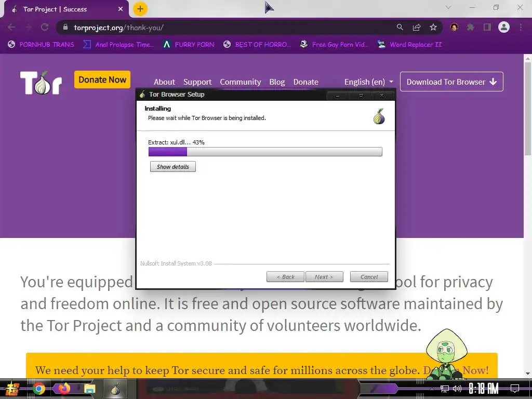Close the Tor Project Success tab
The height and width of the screenshot is (399, 532).
click(121, 9)
